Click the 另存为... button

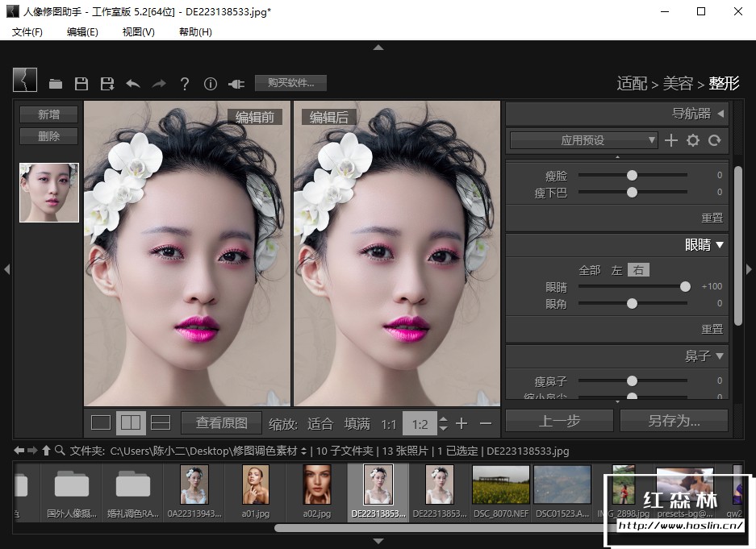tap(674, 420)
